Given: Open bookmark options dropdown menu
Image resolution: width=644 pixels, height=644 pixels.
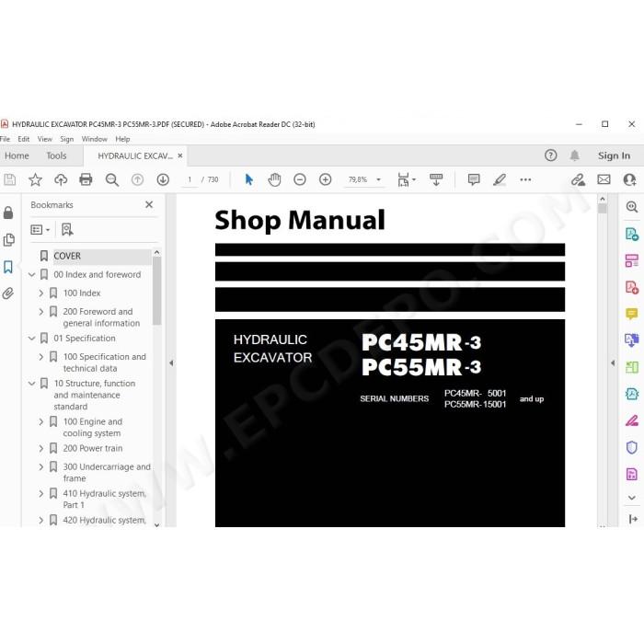Looking at the screenshot, I should point(40,230).
